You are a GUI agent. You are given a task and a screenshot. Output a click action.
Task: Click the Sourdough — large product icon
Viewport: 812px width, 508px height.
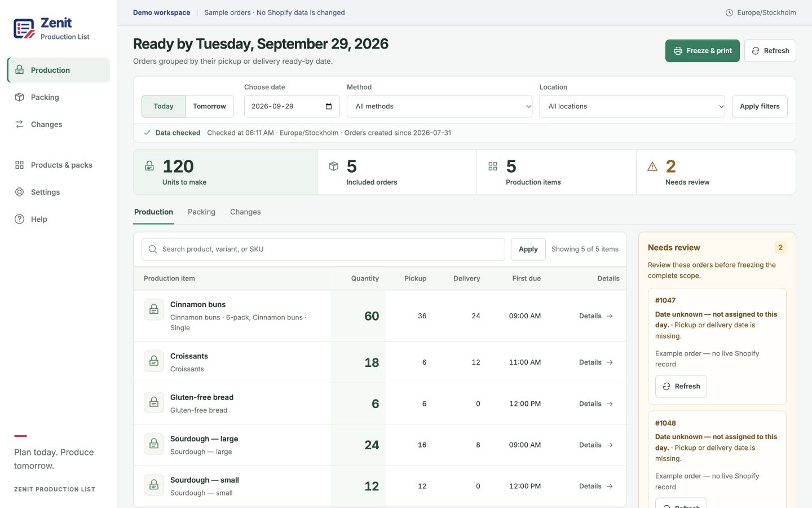point(154,444)
